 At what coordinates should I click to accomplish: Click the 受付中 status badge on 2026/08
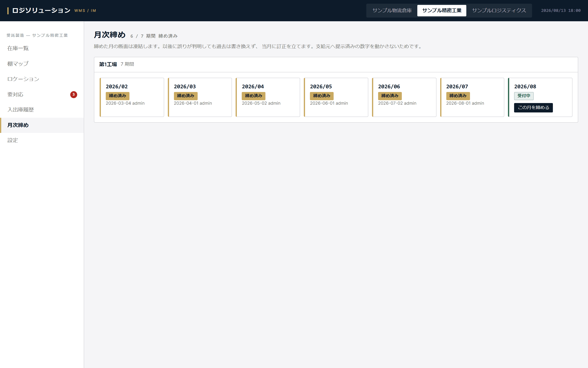coord(524,96)
